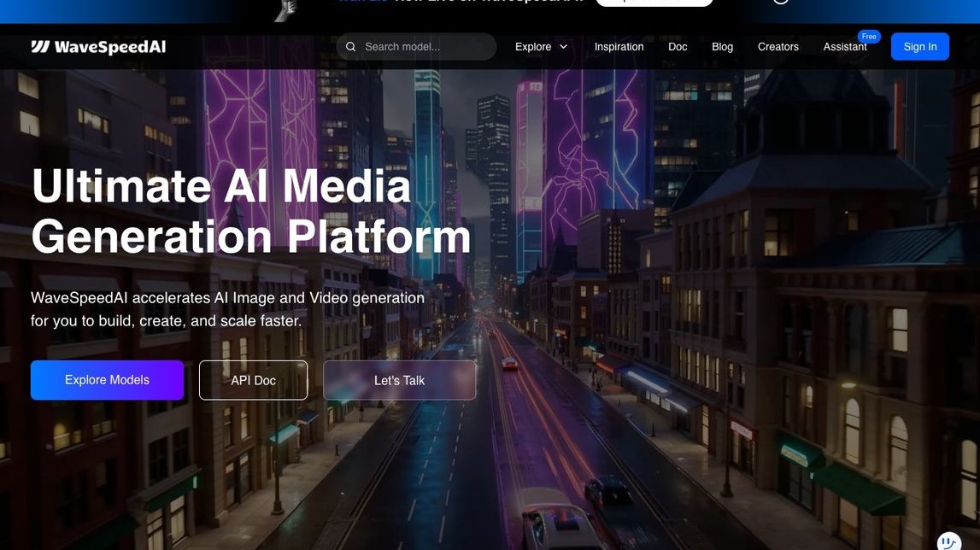Click the Explore Models button

click(x=107, y=380)
